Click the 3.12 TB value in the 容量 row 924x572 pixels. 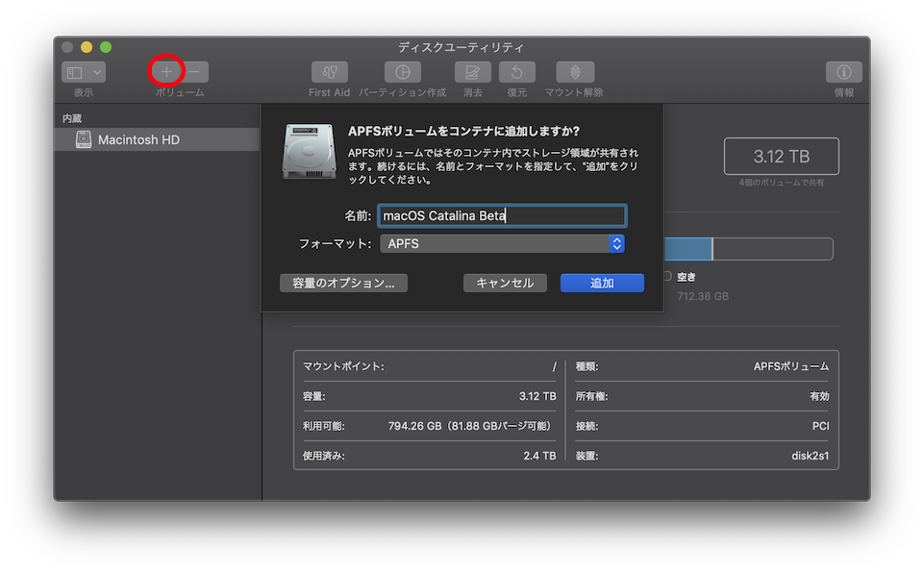(x=537, y=396)
